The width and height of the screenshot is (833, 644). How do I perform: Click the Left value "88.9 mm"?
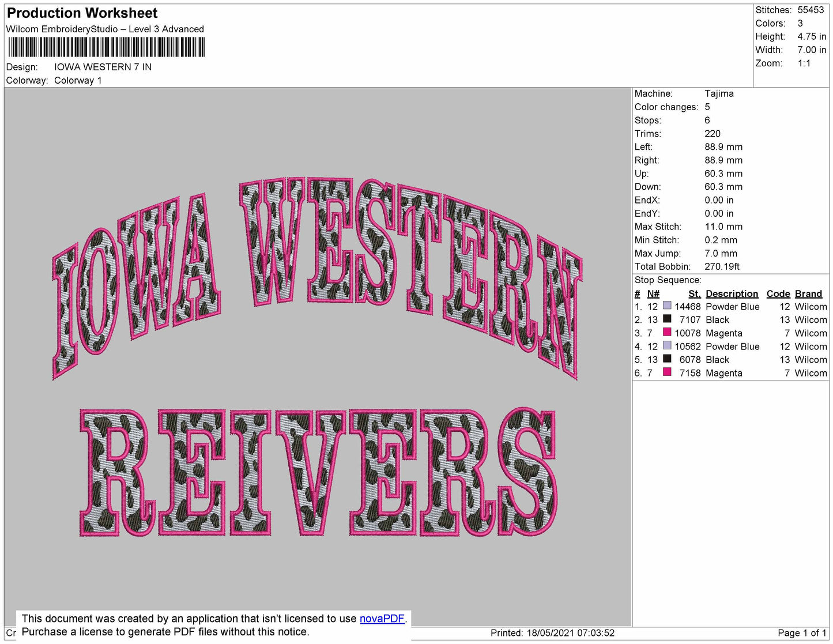[723, 147]
